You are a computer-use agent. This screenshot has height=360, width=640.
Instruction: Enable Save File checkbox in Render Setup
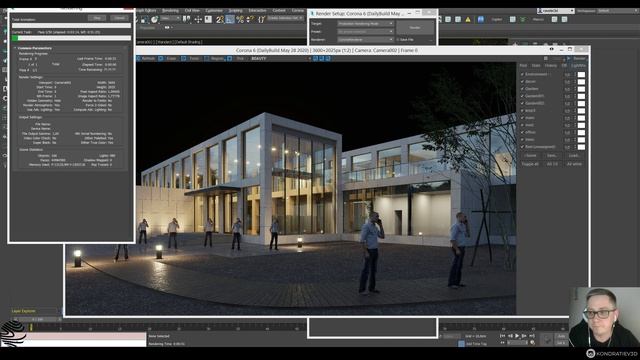398,40
